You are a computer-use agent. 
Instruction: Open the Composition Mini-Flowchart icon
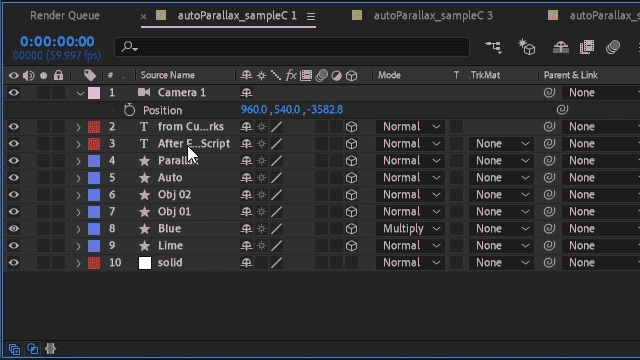(493, 47)
